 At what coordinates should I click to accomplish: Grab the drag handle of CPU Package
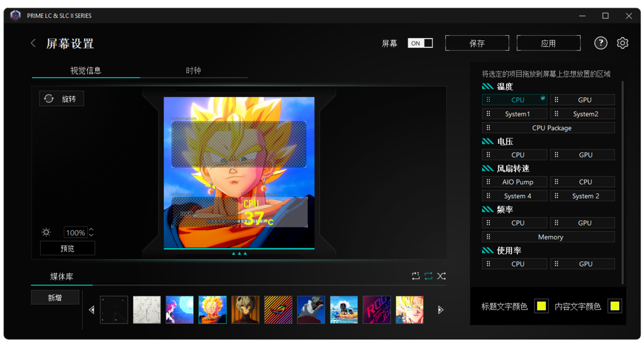coord(488,128)
